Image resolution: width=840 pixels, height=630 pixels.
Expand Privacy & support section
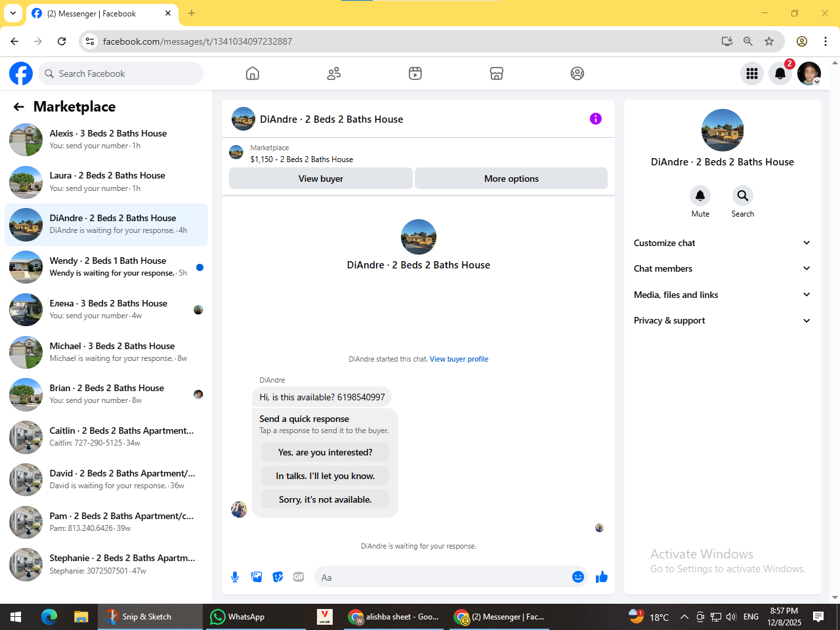722,320
